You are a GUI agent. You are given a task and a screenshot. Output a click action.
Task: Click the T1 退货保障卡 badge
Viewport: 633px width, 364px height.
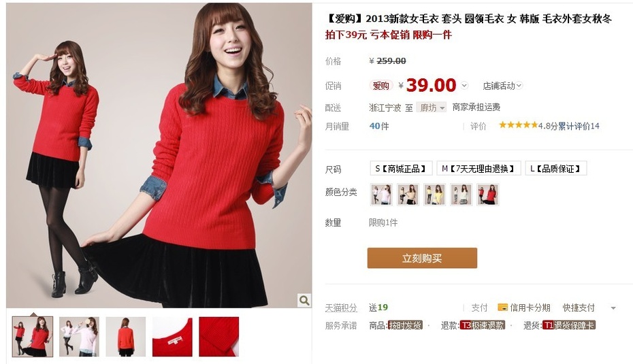pos(569,325)
